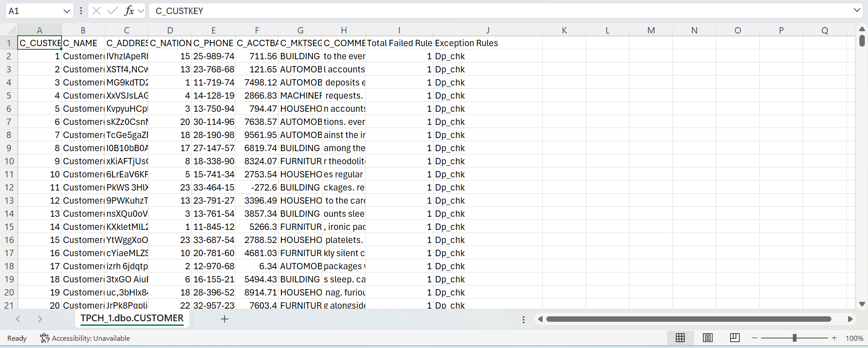Screen dimensions: 868x348
Task: Open sheet tab bar options dots
Action: (524, 319)
